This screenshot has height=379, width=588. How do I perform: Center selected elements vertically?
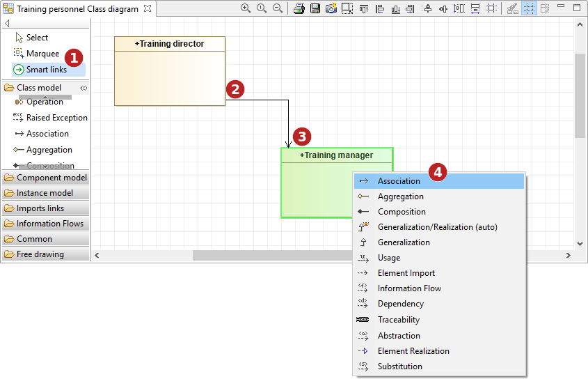point(443,8)
